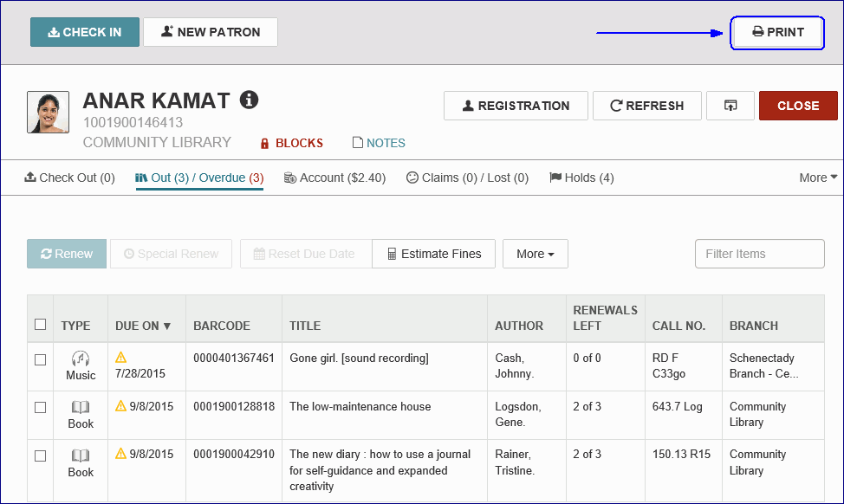The height and width of the screenshot is (504, 844).
Task: Toggle the select-all checkbox in table header
Action: pos(40,325)
